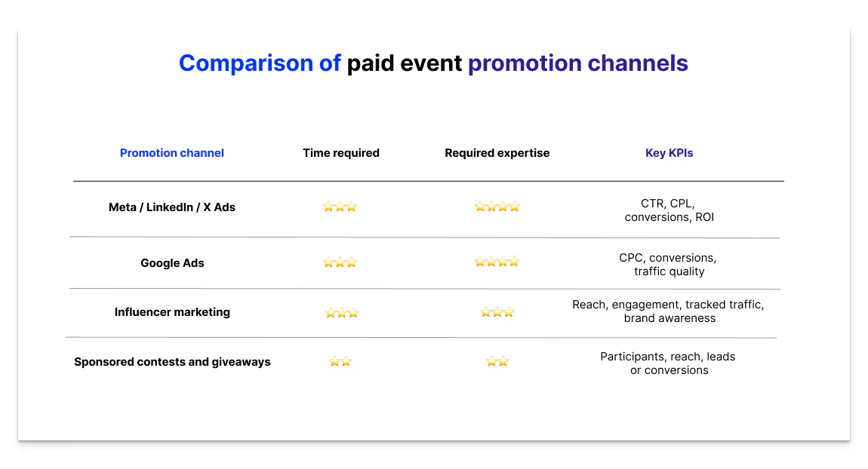868x469 pixels.
Task: Click the last star in Google Ads expertise rating
Action: click(514, 262)
